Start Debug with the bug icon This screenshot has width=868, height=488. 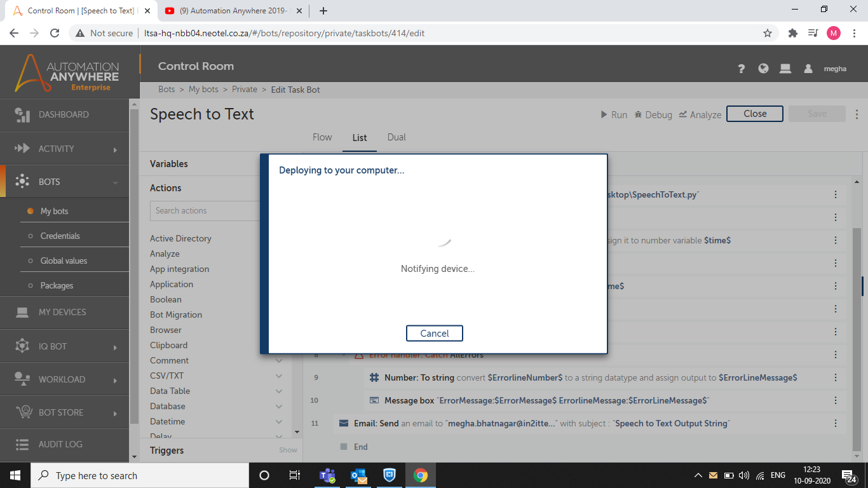point(638,114)
